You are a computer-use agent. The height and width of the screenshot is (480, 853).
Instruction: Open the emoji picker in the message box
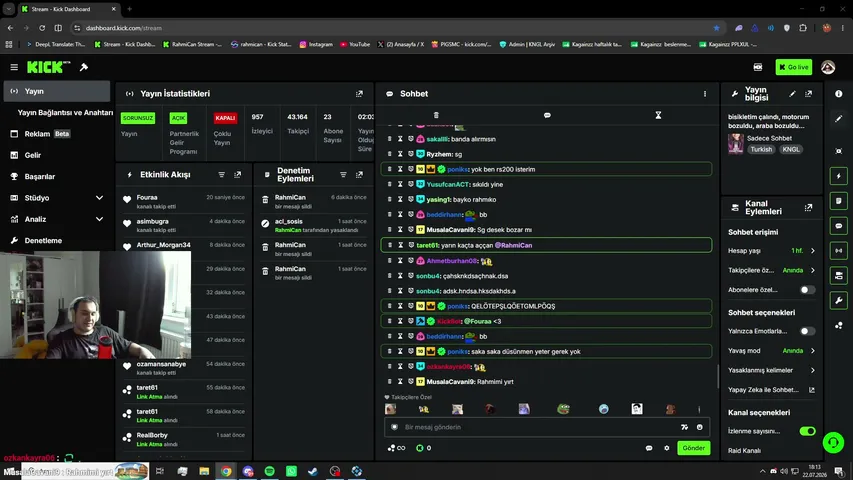pyautogui.click(x=700, y=427)
